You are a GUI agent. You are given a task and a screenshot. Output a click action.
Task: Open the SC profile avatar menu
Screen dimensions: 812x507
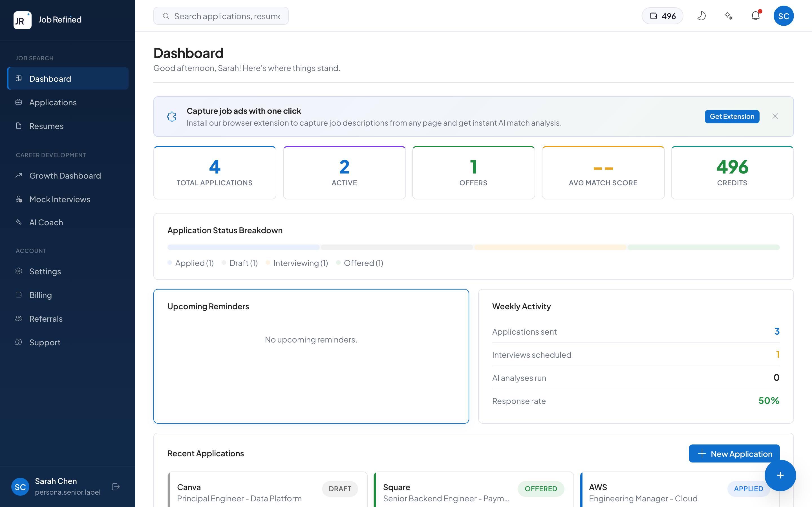(x=784, y=16)
